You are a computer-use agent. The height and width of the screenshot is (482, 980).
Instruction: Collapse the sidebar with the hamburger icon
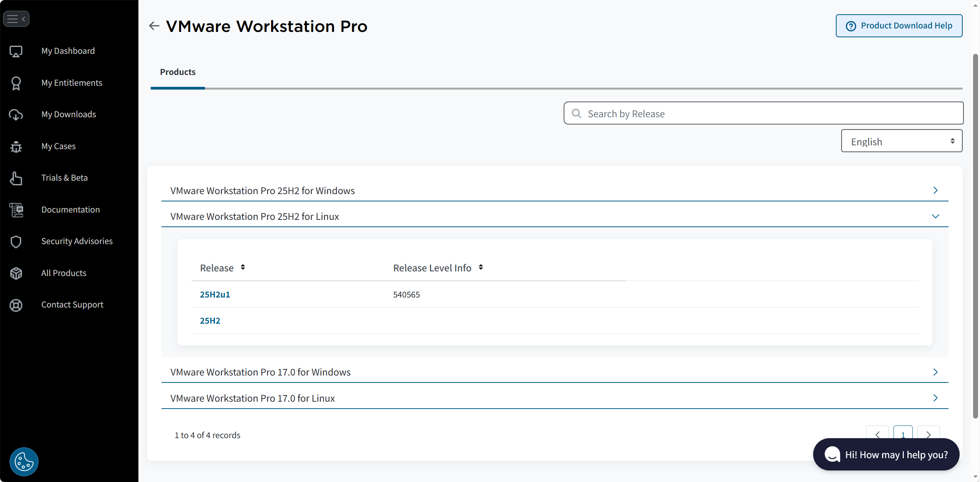16,19
